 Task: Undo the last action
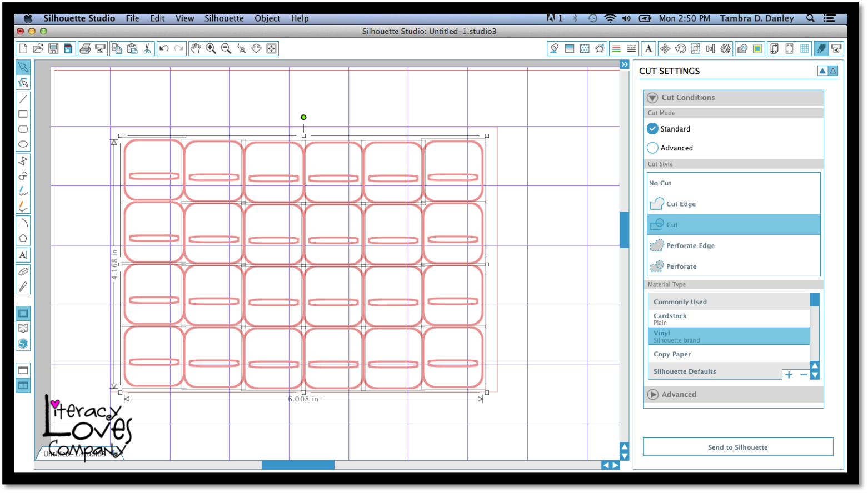[164, 49]
